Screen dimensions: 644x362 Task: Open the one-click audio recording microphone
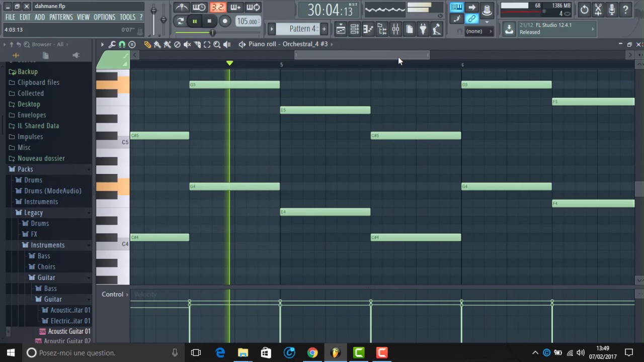point(612,9)
